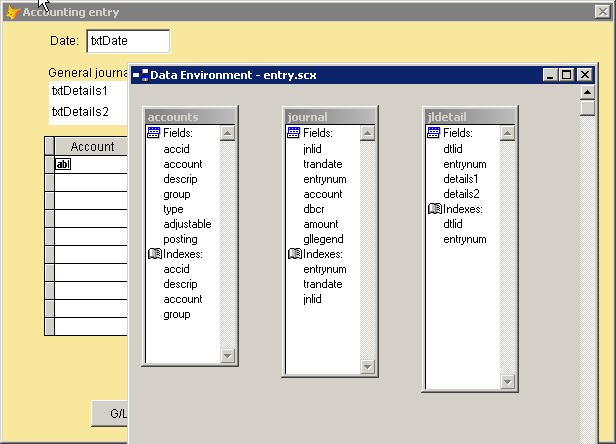The height and width of the screenshot is (444, 616).
Task: Select the journal table title bar
Action: [330, 116]
